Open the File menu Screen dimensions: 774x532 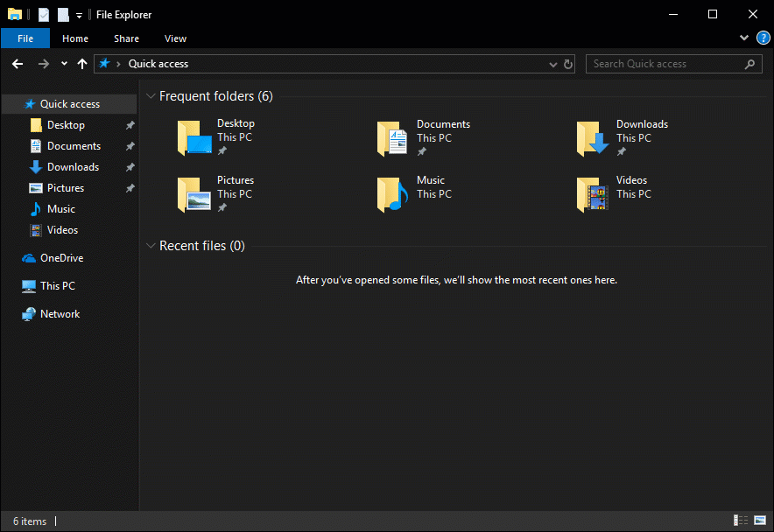pyautogui.click(x=25, y=38)
